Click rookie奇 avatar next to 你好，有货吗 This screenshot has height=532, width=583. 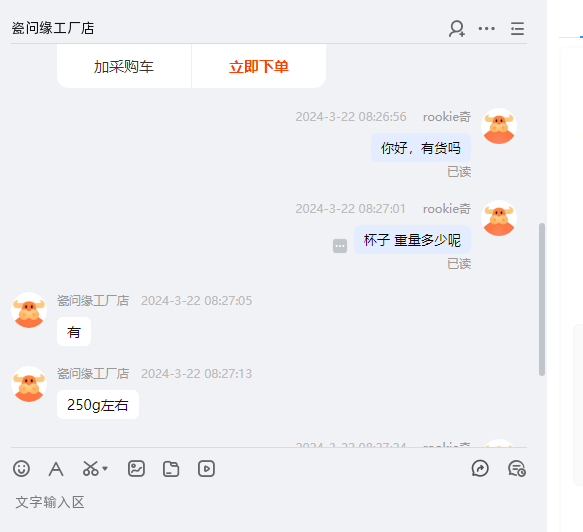(499, 126)
